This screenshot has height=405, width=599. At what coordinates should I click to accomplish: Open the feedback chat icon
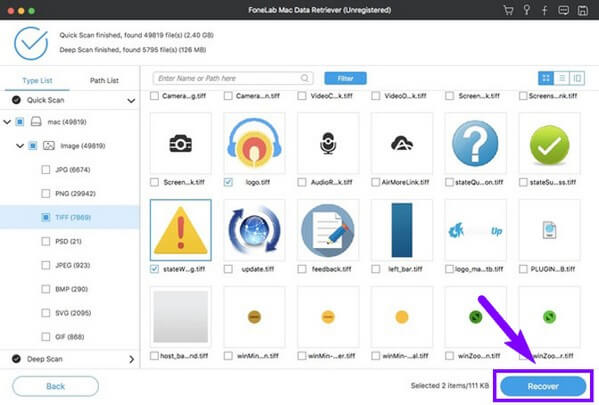[x=563, y=10]
